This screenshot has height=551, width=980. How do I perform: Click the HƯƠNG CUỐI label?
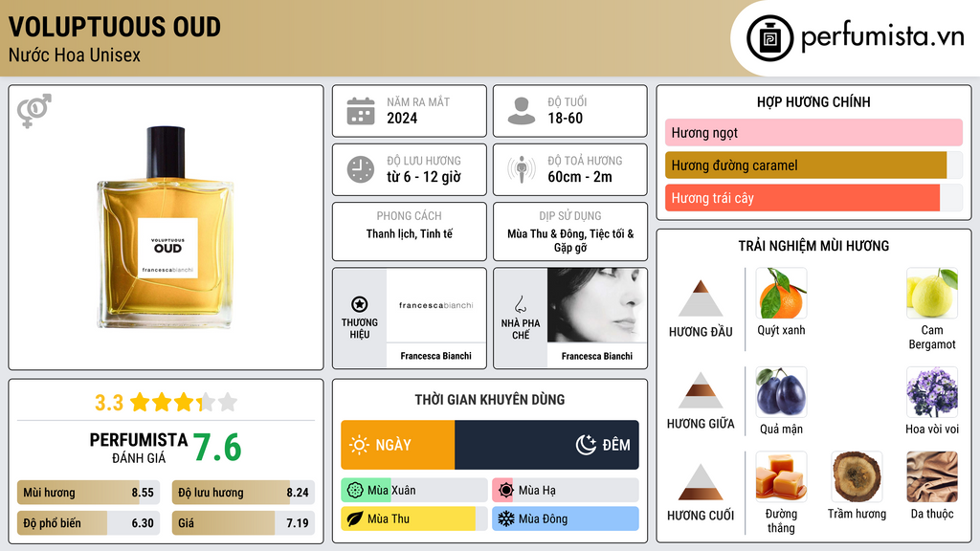(x=701, y=516)
